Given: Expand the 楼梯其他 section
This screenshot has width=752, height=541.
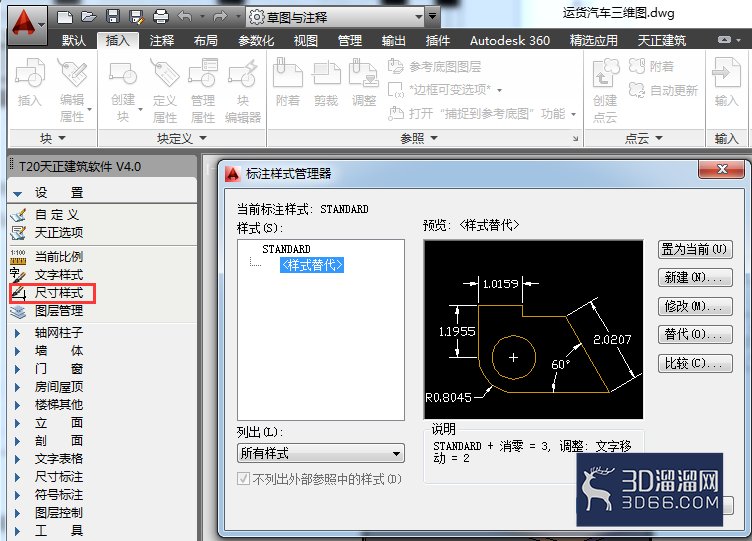Looking at the screenshot, I should [x=18, y=405].
